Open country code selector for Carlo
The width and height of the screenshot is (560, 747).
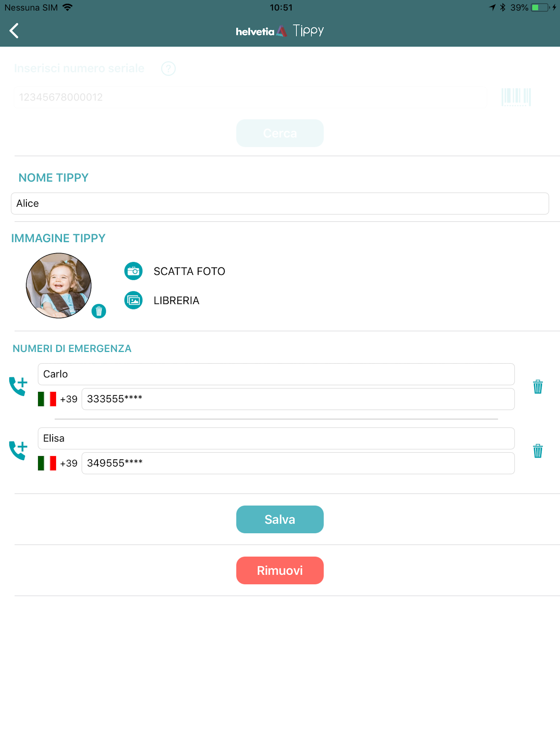tap(58, 399)
